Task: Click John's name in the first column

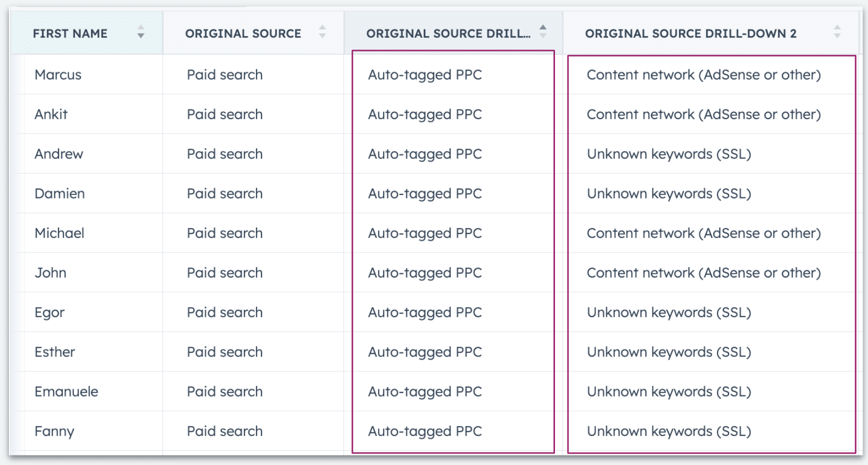Action: (49, 272)
